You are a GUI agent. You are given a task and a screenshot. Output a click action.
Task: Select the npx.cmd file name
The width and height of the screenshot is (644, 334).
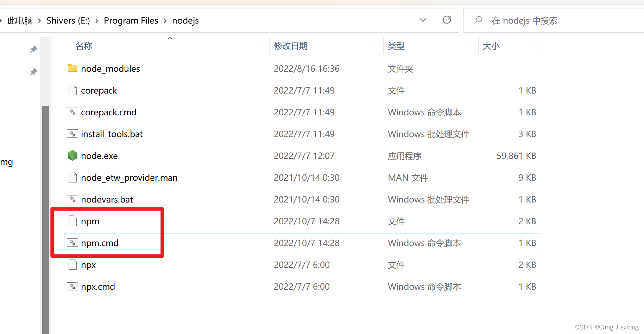pyautogui.click(x=98, y=287)
